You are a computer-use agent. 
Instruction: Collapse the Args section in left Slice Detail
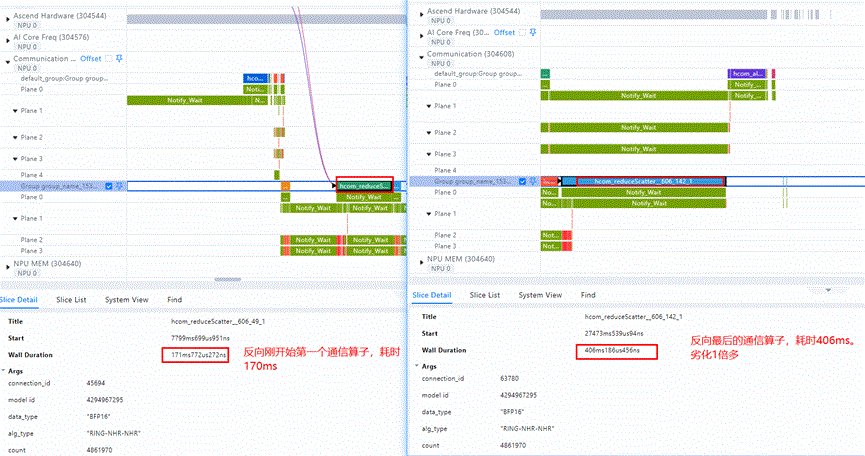tap(4, 371)
